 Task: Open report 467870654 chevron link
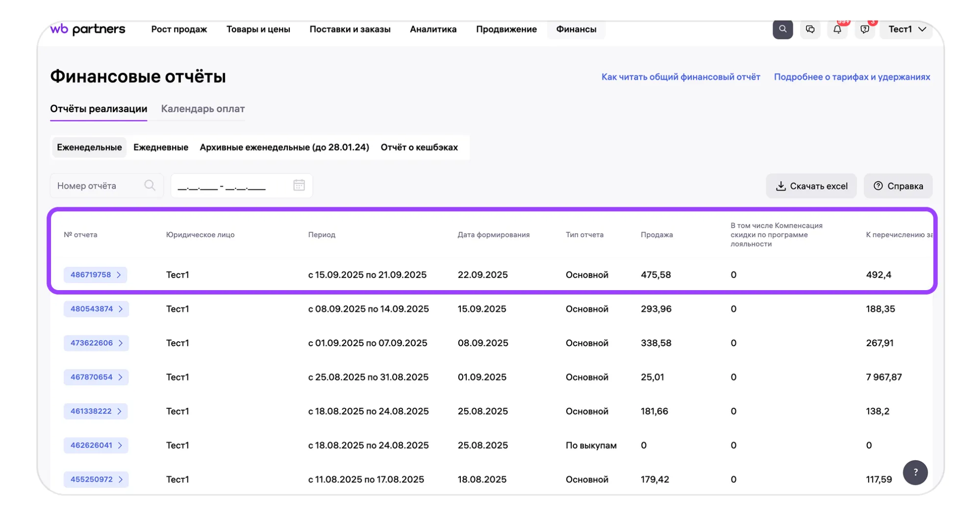point(96,377)
